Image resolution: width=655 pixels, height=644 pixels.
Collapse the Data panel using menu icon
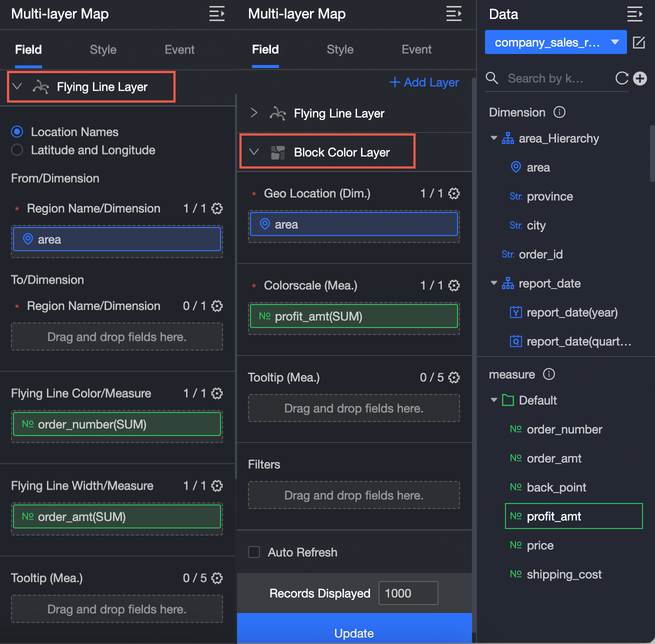[634, 14]
